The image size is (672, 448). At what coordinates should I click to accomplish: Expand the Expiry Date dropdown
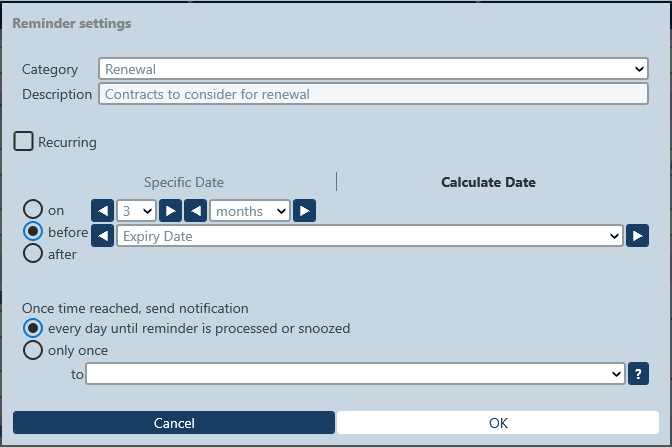370,237
